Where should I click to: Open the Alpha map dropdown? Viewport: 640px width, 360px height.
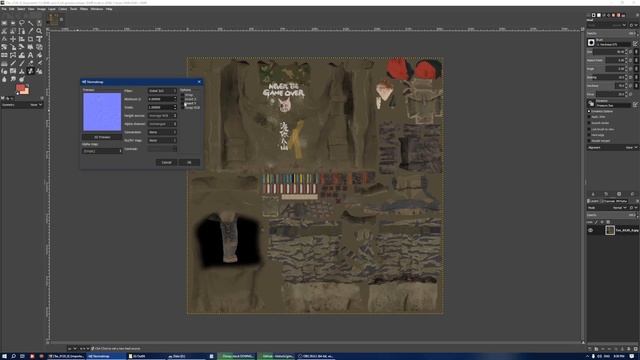click(x=102, y=151)
